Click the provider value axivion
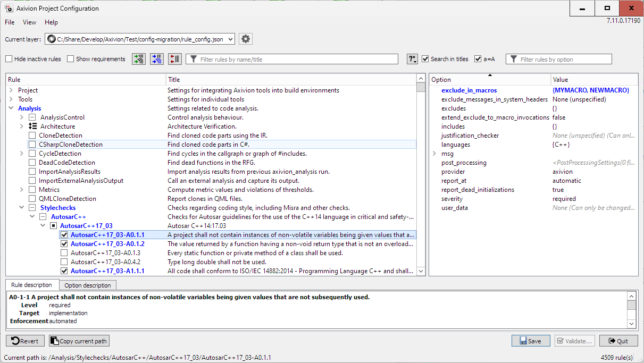The width and height of the screenshot is (644, 363). 563,172
